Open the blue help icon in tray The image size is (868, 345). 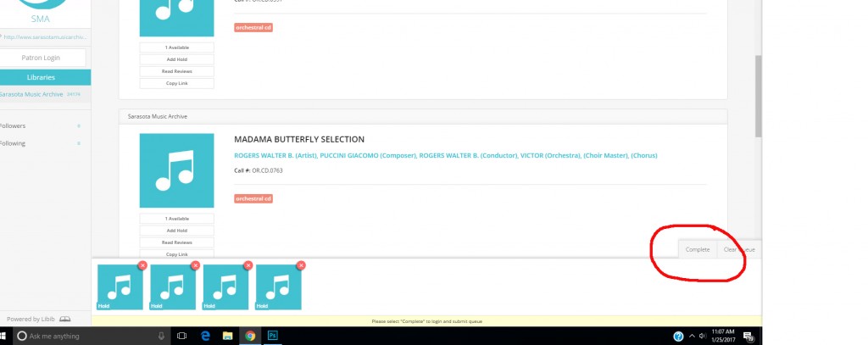click(678, 337)
